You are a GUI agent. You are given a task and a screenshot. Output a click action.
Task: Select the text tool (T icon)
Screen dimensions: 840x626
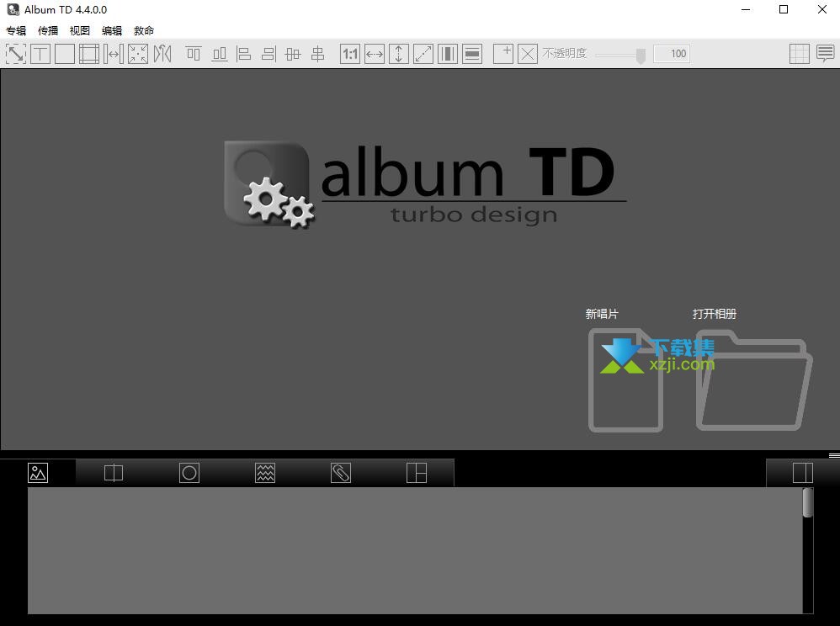(40, 54)
